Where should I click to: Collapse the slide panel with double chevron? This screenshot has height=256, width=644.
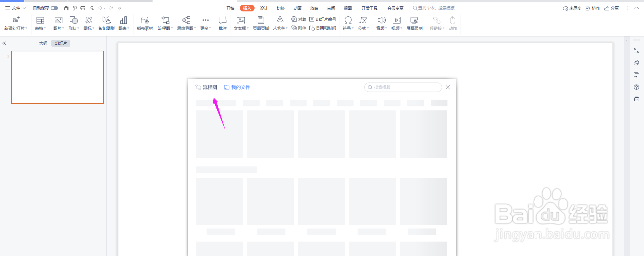(4, 43)
